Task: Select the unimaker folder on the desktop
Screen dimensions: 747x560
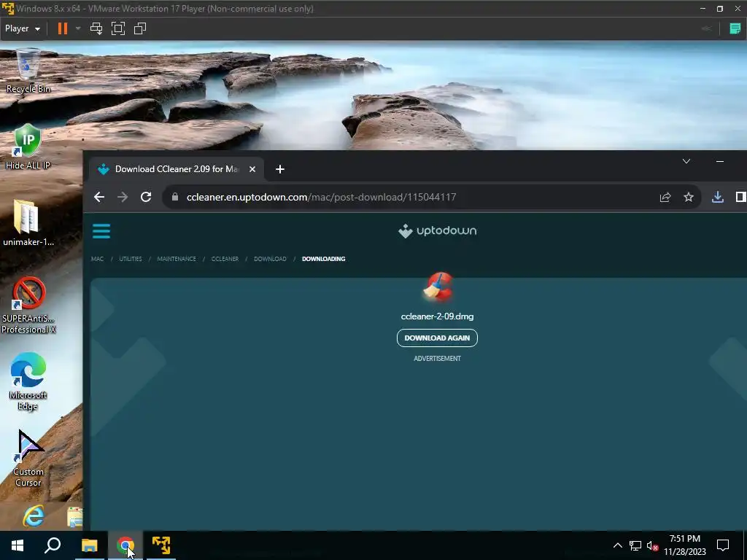Action: click(28, 223)
